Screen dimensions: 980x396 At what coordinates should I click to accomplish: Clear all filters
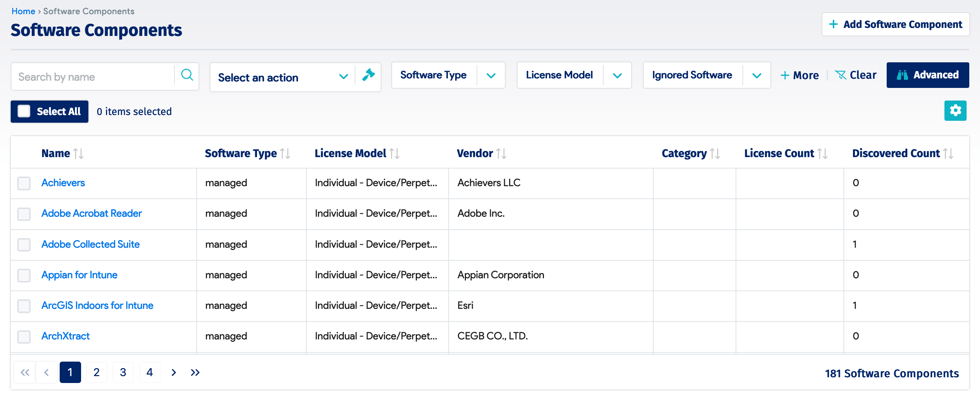click(856, 75)
